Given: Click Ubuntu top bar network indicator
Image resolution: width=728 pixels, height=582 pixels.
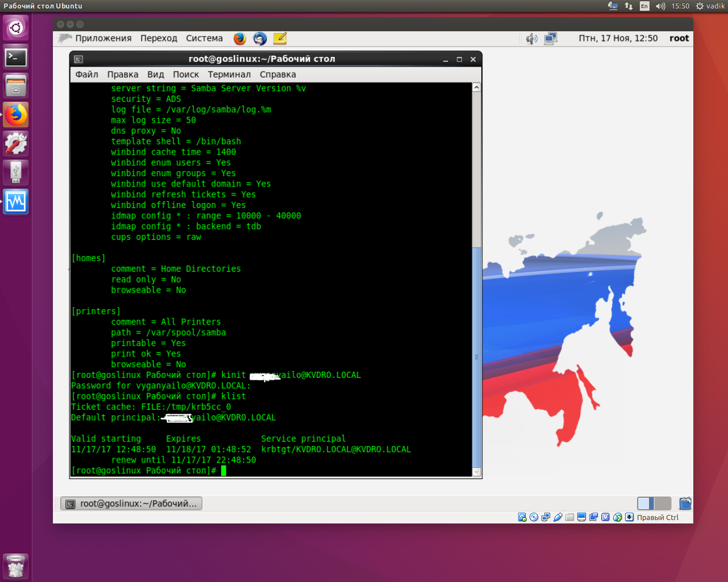Looking at the screenshot, I should coord(628,6).
